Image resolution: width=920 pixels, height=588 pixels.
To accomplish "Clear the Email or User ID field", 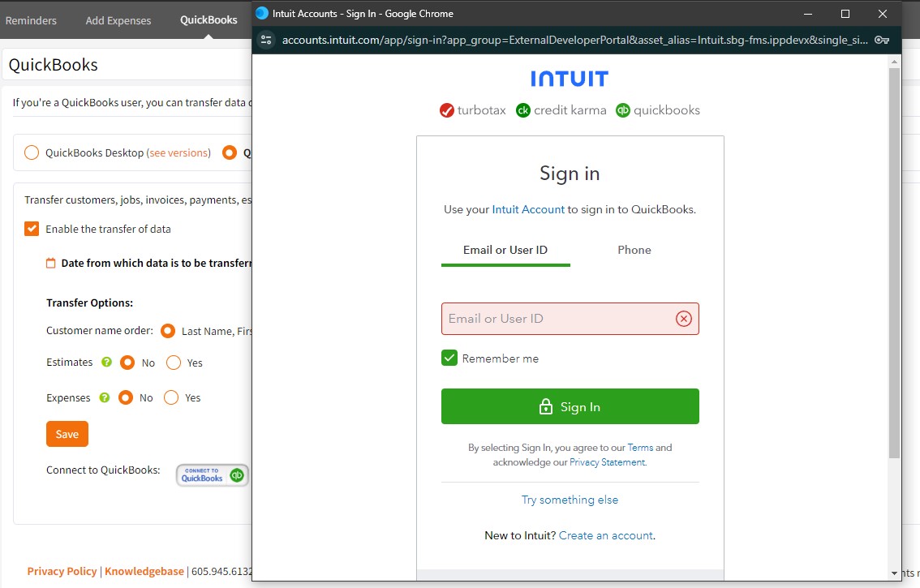I will [x=684, y=319].
